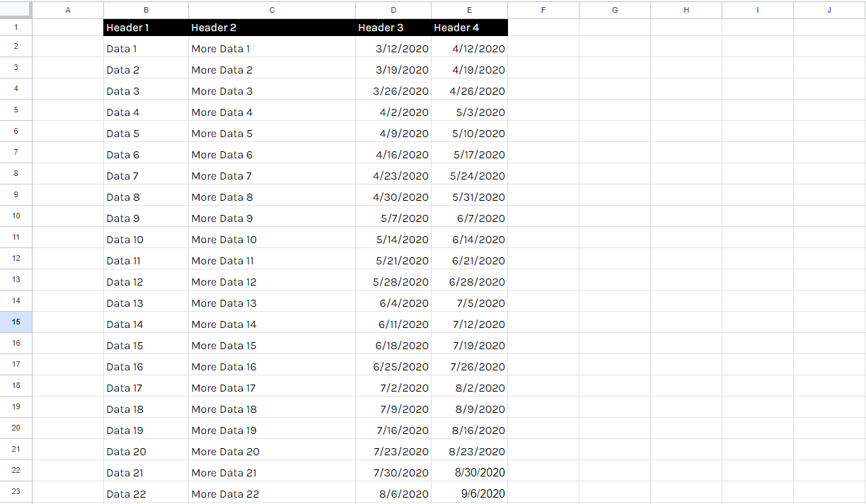Image resolution: width=866 pixels, height=504 pixels.
Task: Click the More Data 2 cell
Action: 272,68
